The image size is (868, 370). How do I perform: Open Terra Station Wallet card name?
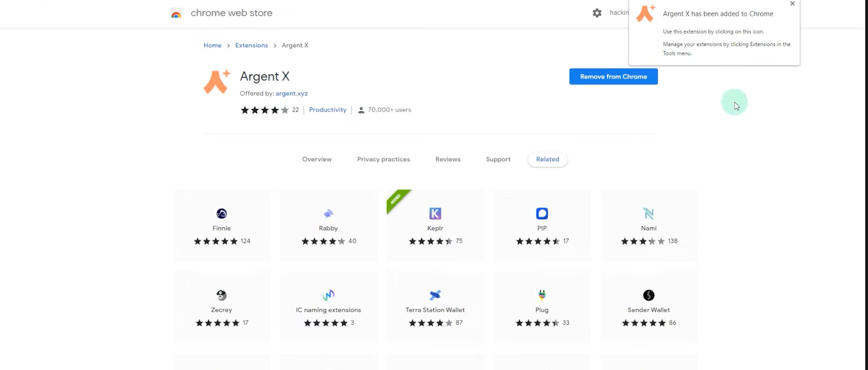pos(435,310)
